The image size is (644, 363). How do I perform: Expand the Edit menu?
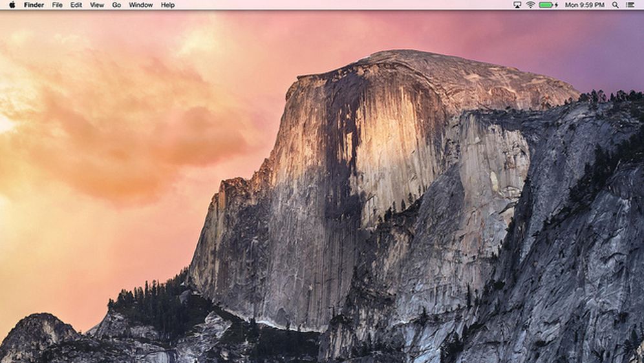(x=76, y=5)
